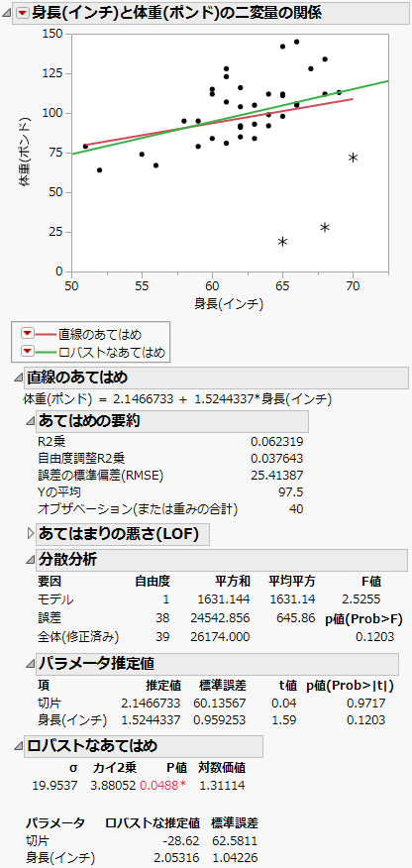Select the robust slope standard error 1.04226

235,857
